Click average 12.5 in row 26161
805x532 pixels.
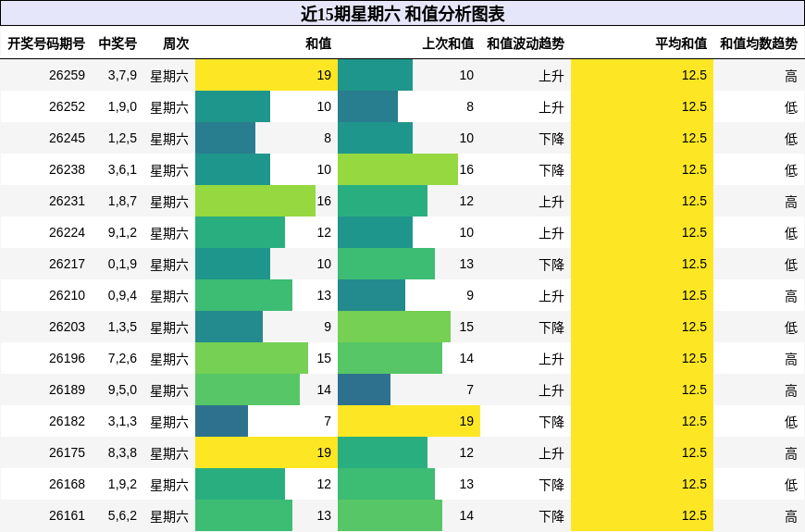tap(694, 515)
